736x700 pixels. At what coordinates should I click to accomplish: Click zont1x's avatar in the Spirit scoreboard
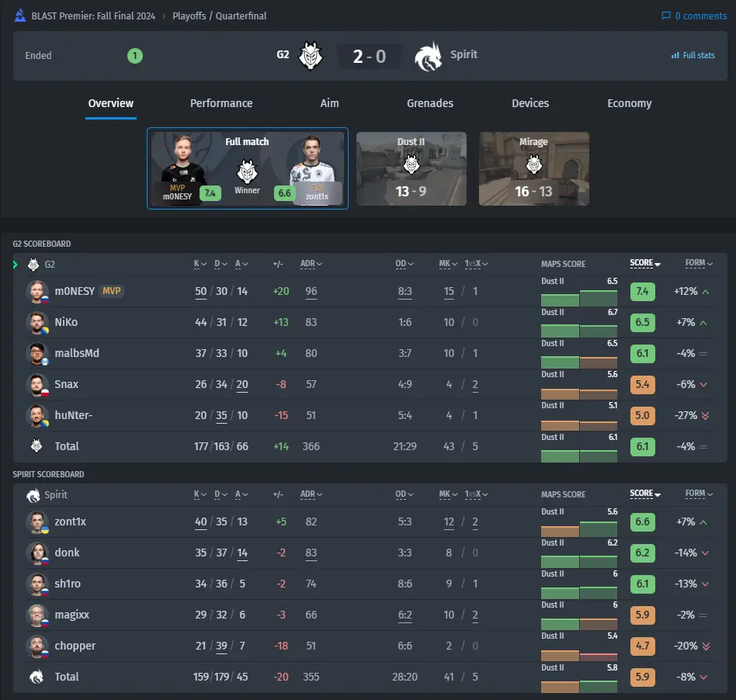(37, 522)
